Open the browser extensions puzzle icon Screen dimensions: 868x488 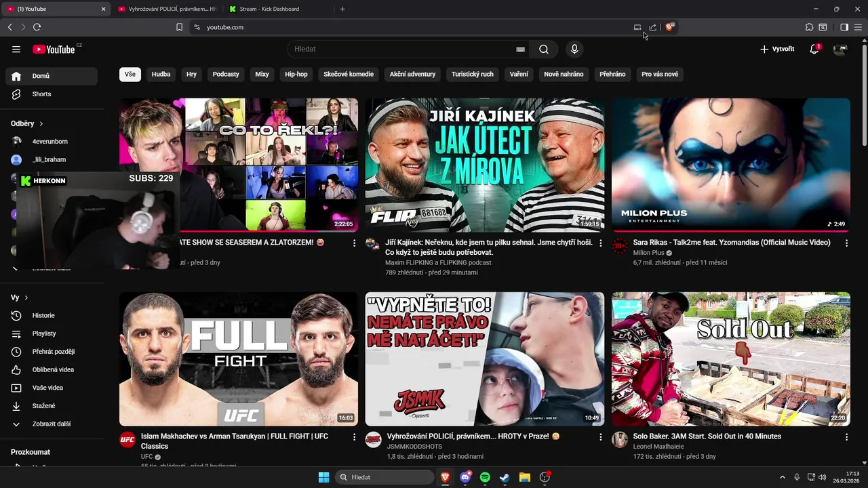pyautogui.click(x=809, y=27)
